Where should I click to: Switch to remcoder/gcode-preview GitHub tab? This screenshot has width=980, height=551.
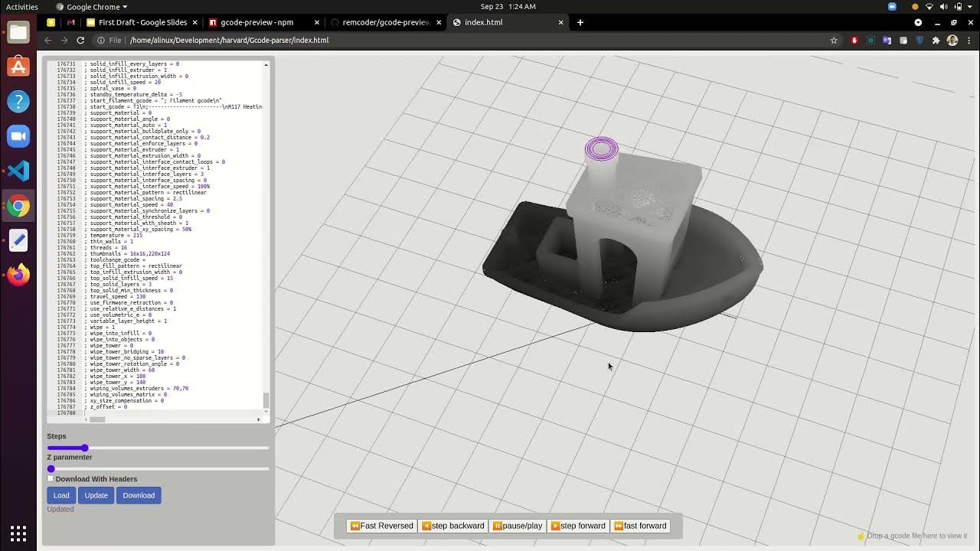tap(385, 22)
